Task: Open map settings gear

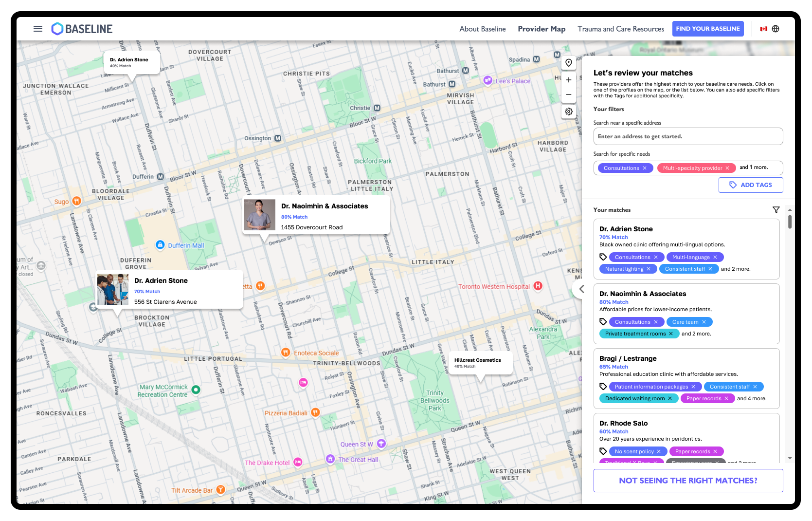Action: click(x=569, y=112)
